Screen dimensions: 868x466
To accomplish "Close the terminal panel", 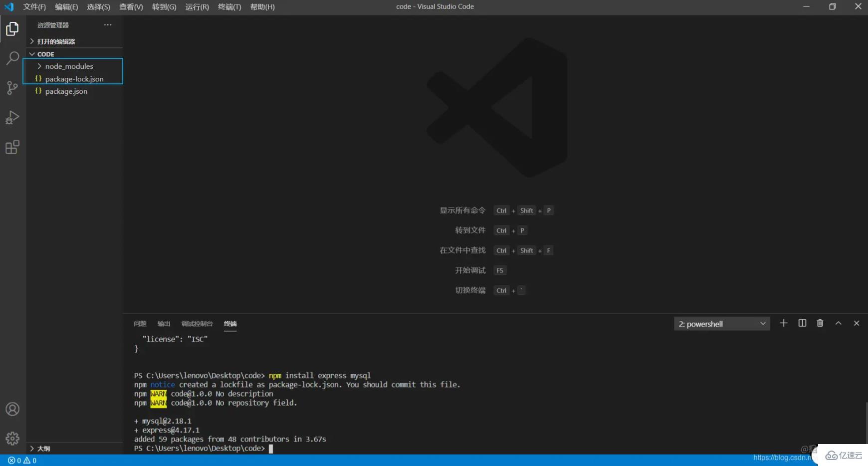I will (857, 323).
